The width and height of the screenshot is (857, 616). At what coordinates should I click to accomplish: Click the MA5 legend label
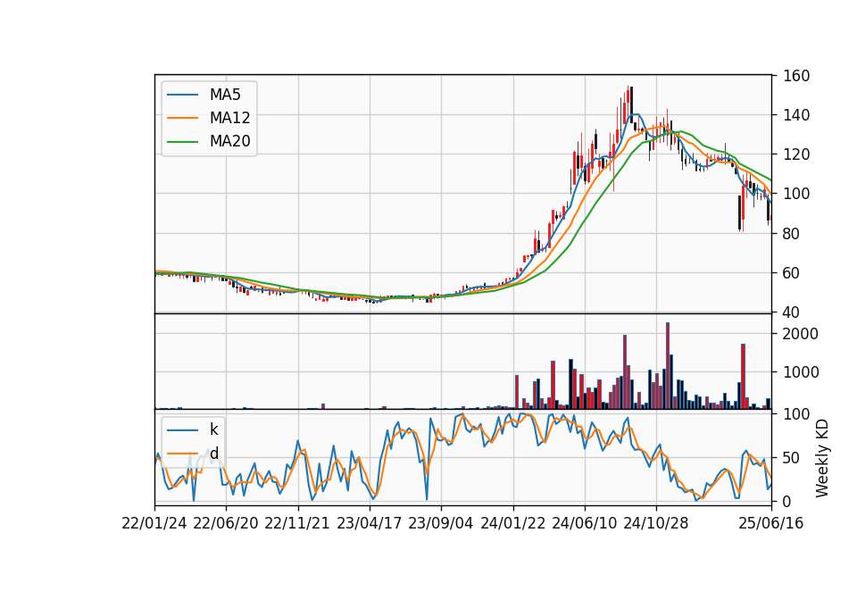coord(225,95)
